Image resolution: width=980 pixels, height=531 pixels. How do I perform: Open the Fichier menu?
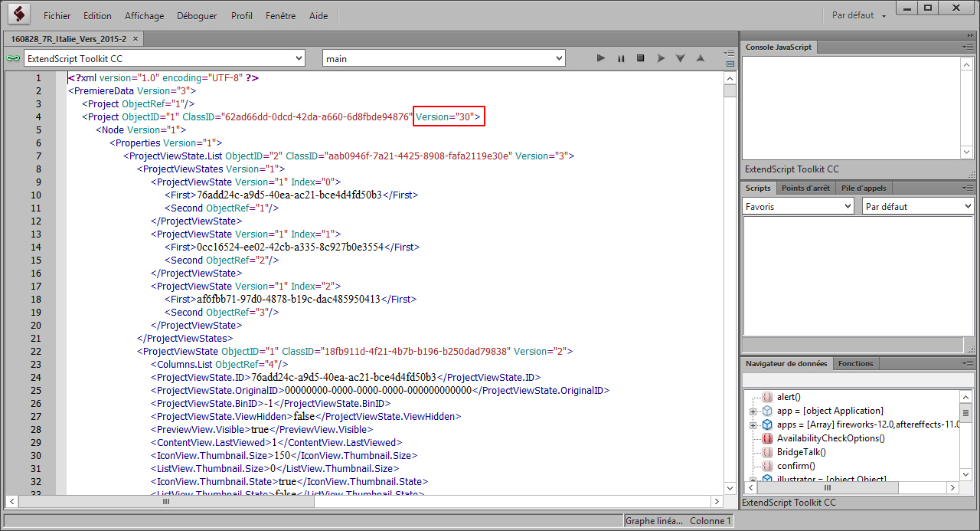(57, 15)
